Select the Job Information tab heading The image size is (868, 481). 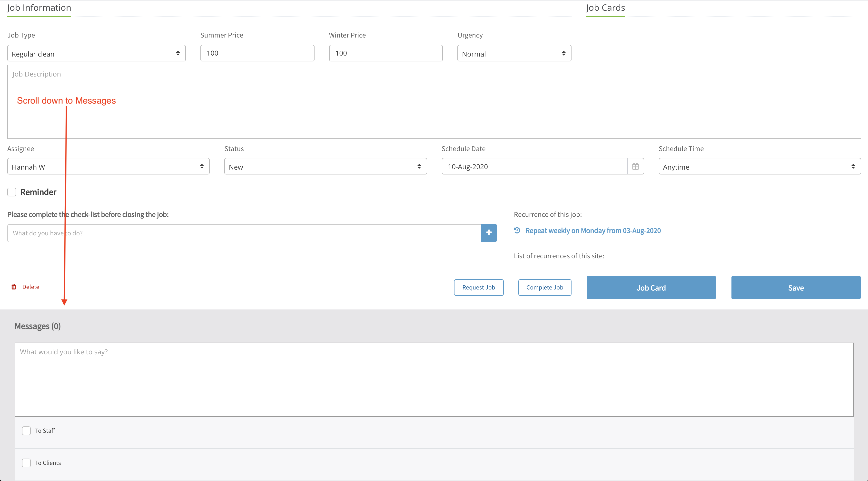[x=39, y=8]
